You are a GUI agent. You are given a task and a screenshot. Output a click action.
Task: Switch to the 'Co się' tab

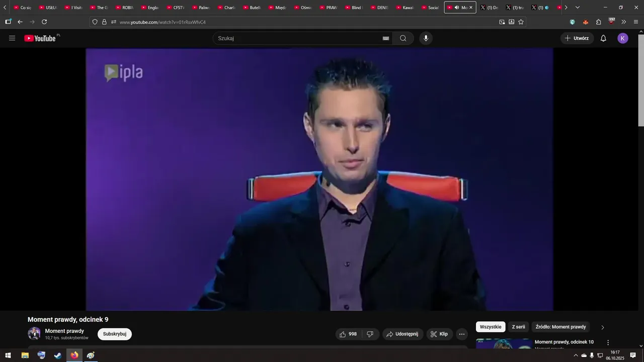[x=22, y=8]
